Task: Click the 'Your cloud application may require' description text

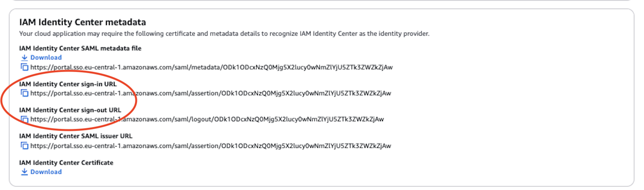Action: tap(224, 34)
